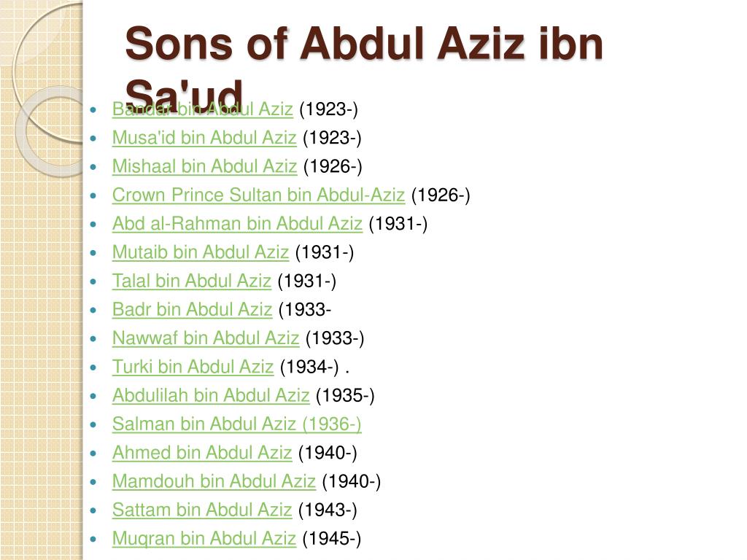Follow the Sattam bin Abdul Aziz link
Image resolution: width=747 pixels, height=560 pixels.
(x=202, y=509)
